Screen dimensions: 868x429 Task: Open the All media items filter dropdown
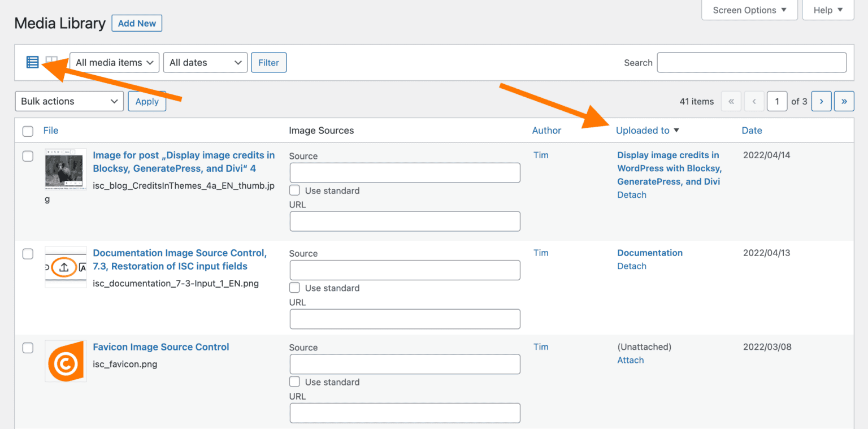(114, 63)
